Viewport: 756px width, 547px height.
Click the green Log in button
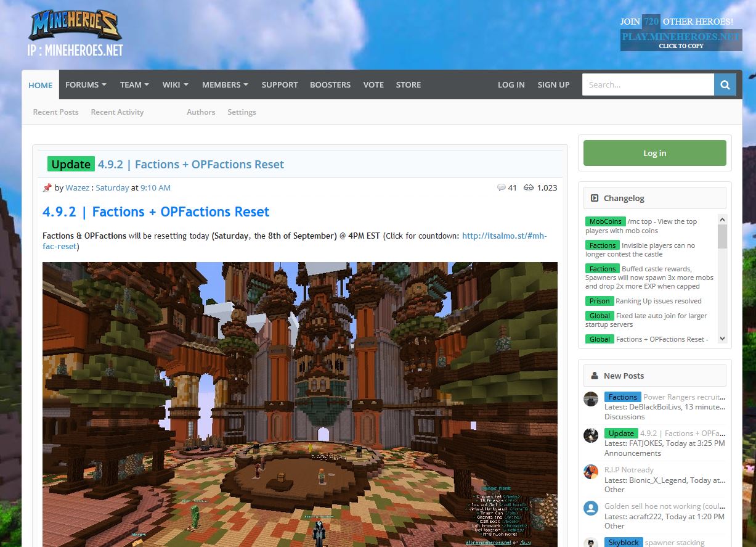(654, 152)
